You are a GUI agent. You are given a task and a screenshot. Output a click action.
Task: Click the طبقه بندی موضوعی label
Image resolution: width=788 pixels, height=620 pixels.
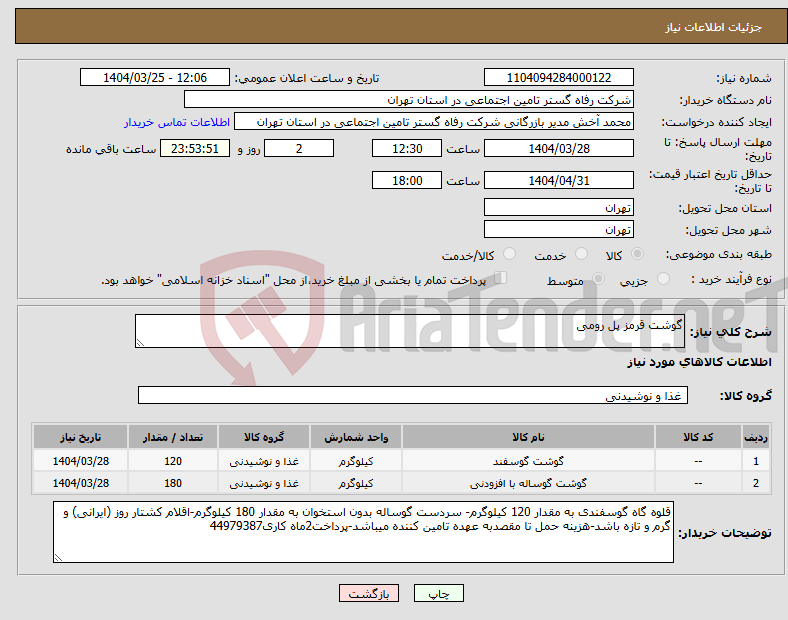click(719, 254)
